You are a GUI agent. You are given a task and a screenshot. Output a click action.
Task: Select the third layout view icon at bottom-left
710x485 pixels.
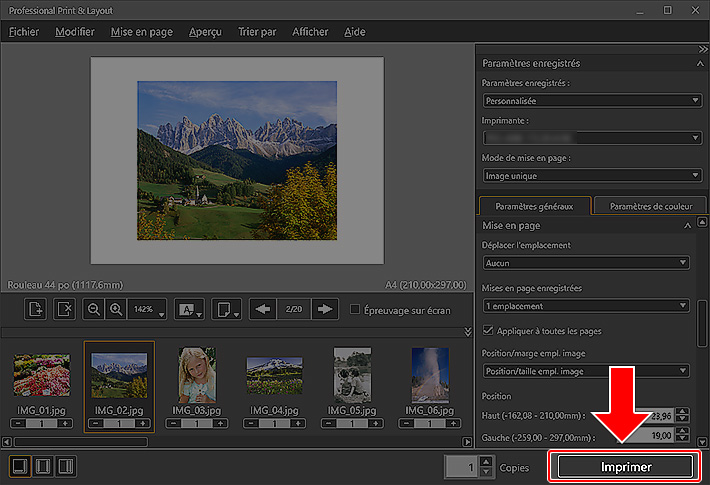66,466
